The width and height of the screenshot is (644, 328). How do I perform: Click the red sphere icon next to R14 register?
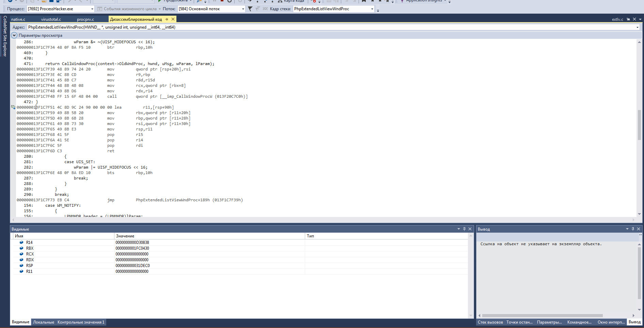pyautogui.click(x=21, y=243)
